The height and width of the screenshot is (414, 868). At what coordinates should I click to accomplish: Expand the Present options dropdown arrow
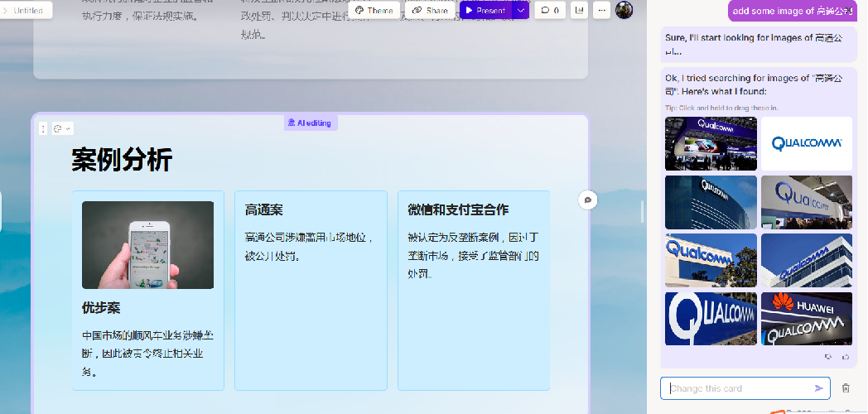pos(521,11)
